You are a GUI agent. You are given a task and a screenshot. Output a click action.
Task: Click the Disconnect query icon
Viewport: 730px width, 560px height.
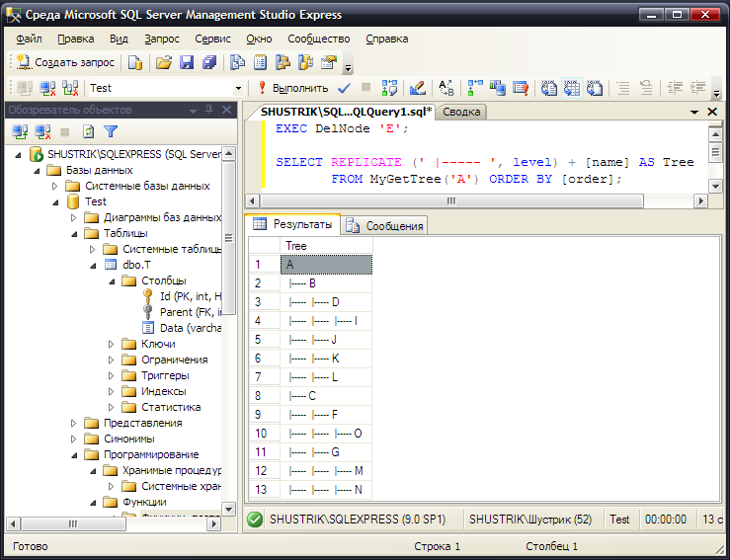[47, 88]
